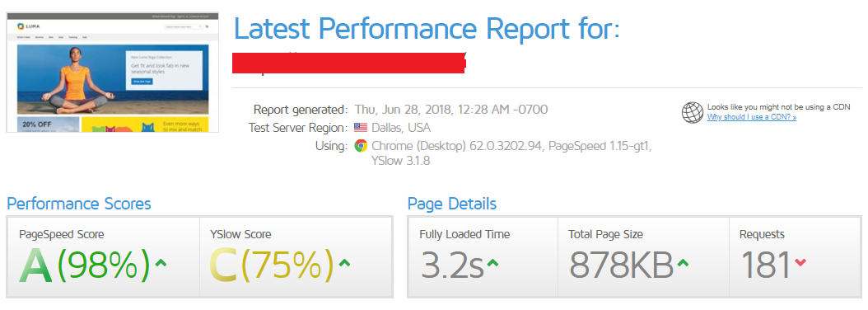Click the red down arrow beside Requests

[800, 263]
